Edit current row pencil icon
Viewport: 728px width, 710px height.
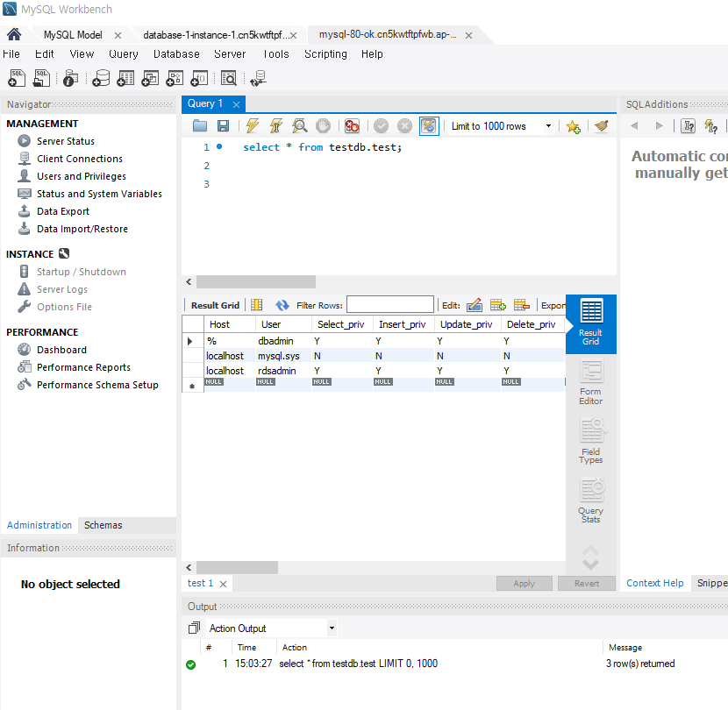coord(475,305)
